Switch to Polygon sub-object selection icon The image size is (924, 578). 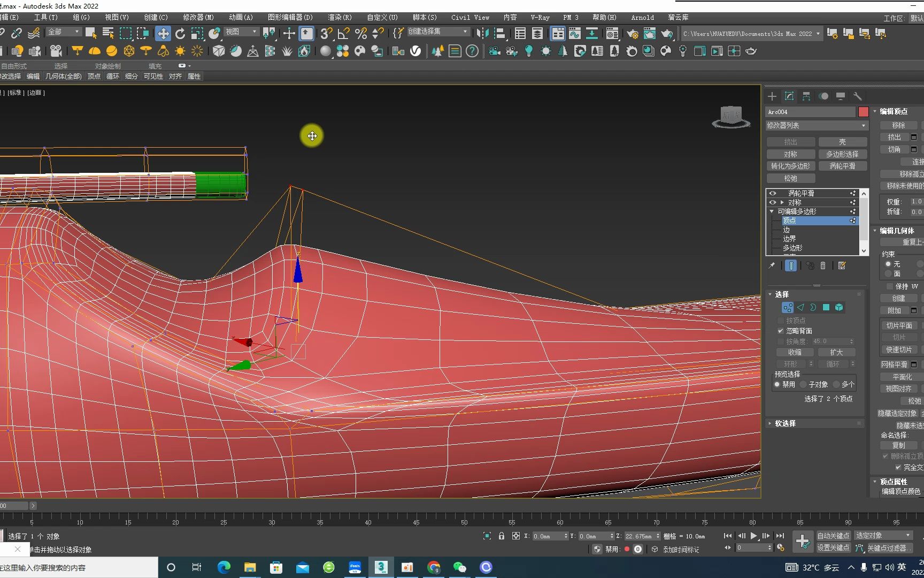tap(826, 307)
